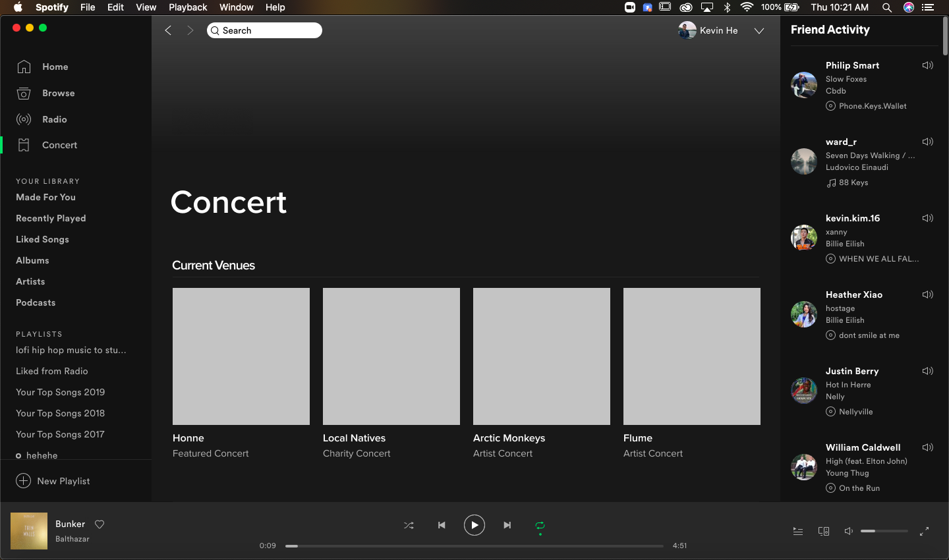Open the Edit menu
949x560 pixels.
[x=115, y=7]
